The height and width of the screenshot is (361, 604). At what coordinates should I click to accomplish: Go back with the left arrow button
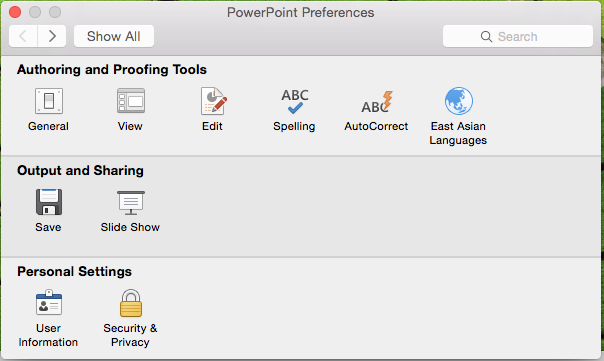(x=23, y=36)
